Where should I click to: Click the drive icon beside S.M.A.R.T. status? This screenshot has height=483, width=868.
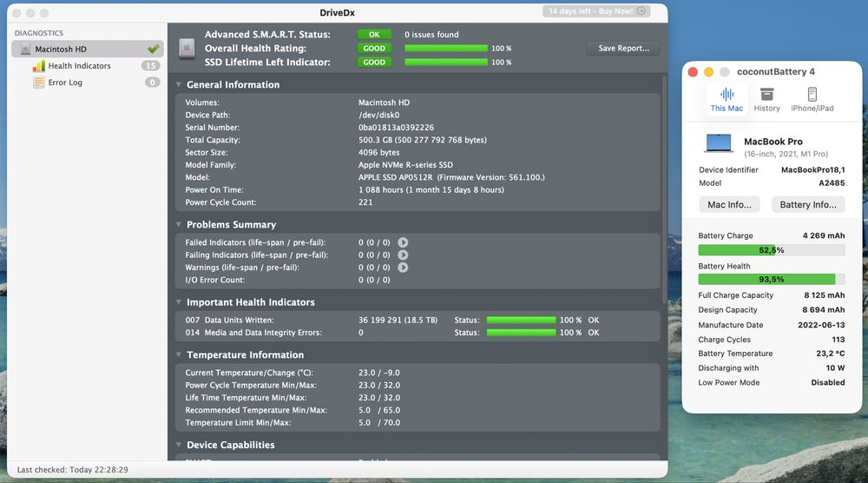[x=187, y=48]
